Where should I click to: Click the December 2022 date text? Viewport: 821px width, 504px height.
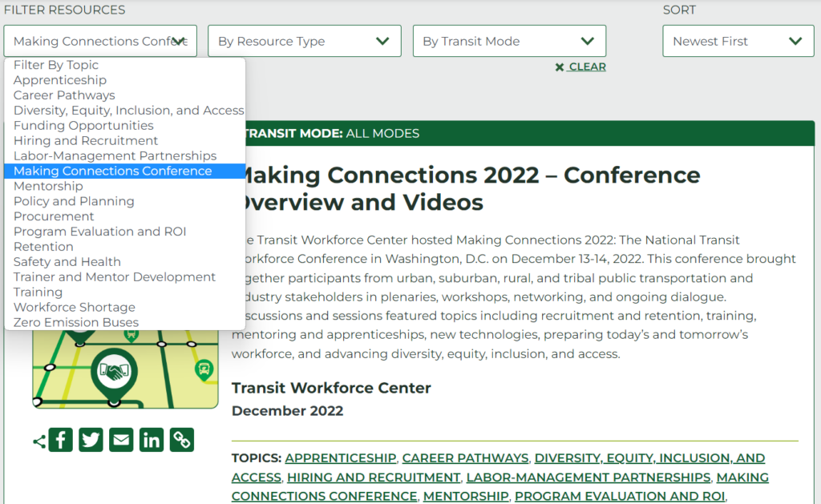tap(288, 411)
